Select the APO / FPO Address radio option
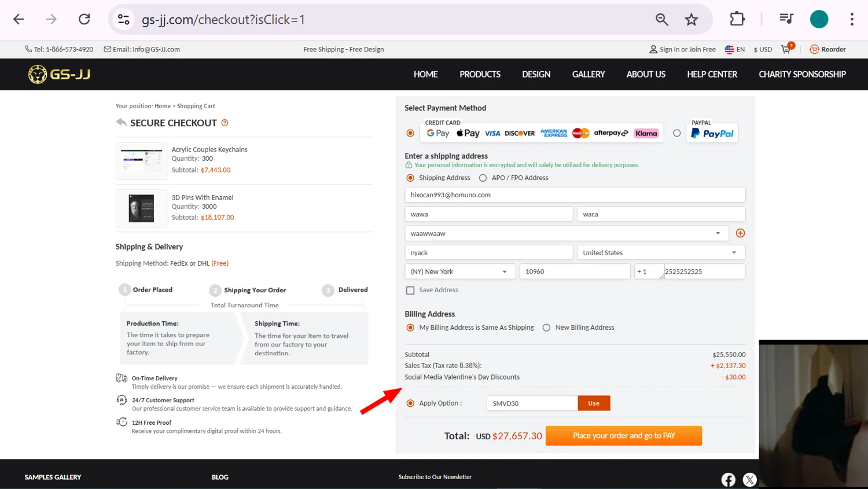This screenshot has height=489, width=868. pyautogui.click(x=483, y=178)
